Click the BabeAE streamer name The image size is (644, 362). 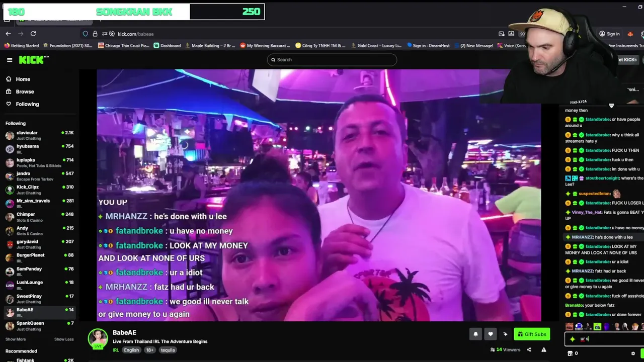click(x=124, y=333)
